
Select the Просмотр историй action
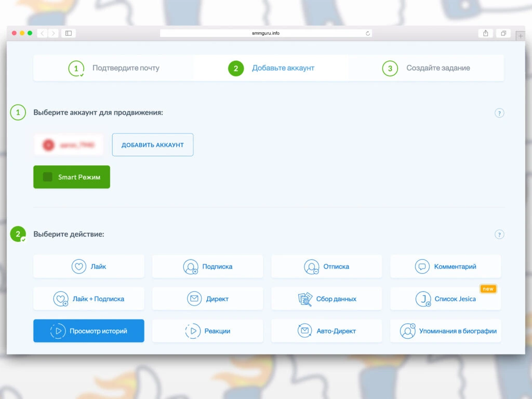pyautogui.click(x=89, y=331)
